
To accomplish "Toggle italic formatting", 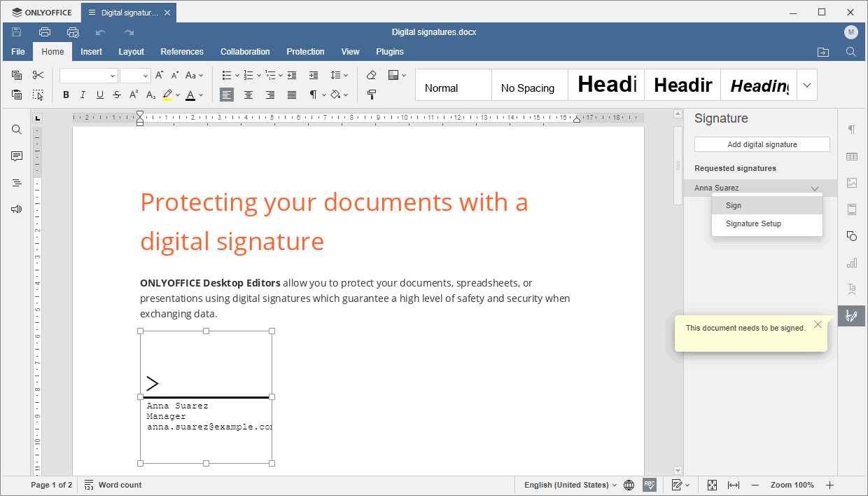I will 82,95.
